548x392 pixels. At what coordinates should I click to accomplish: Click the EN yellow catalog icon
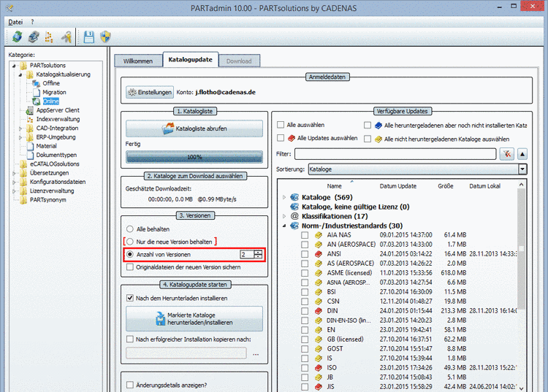tap(318, 330)
